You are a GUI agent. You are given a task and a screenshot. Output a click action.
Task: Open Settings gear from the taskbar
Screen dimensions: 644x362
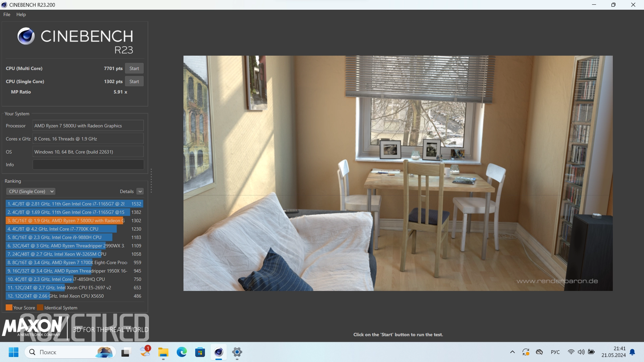click(237, 352)
